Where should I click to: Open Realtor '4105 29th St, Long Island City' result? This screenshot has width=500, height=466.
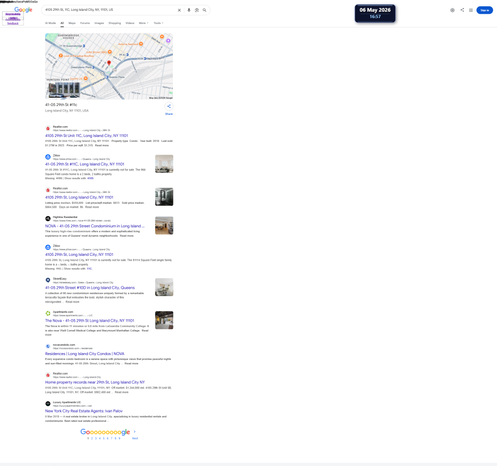79,197
